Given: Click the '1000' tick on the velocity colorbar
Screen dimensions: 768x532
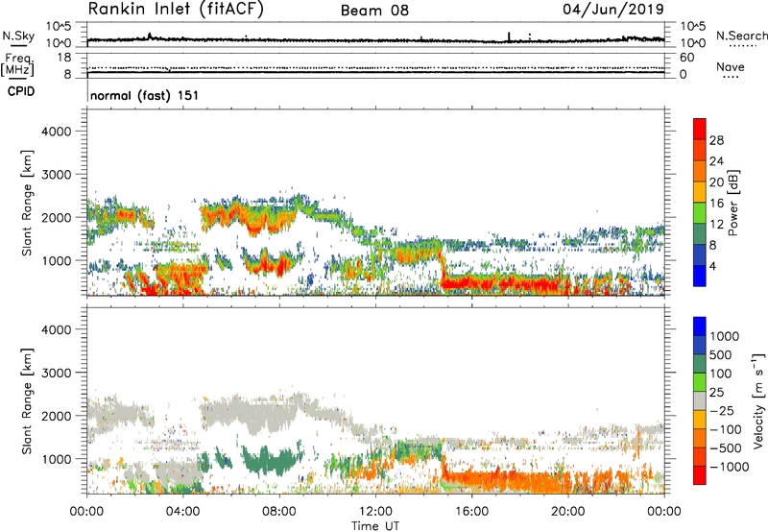Looking at the screenshot, I should tap(725, 336).
